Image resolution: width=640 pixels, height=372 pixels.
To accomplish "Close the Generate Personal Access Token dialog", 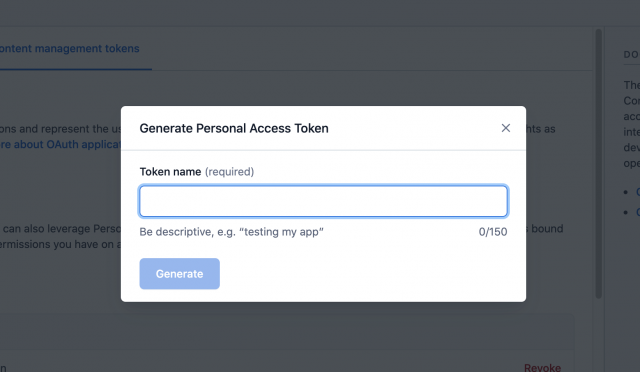I will 506,128.
